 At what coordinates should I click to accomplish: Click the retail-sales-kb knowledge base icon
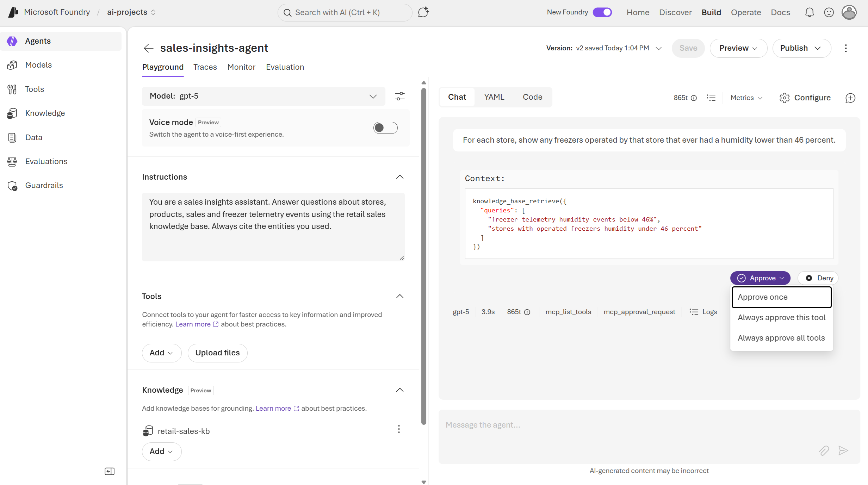click(x=148, y=431)
